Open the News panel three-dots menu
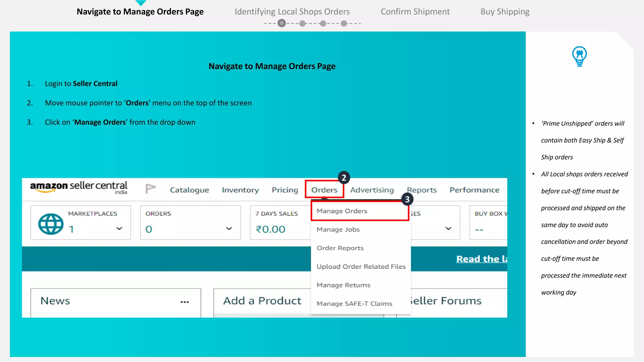This screenshot has width=644, height=362. pyautogui.click(x=185, y=302)
